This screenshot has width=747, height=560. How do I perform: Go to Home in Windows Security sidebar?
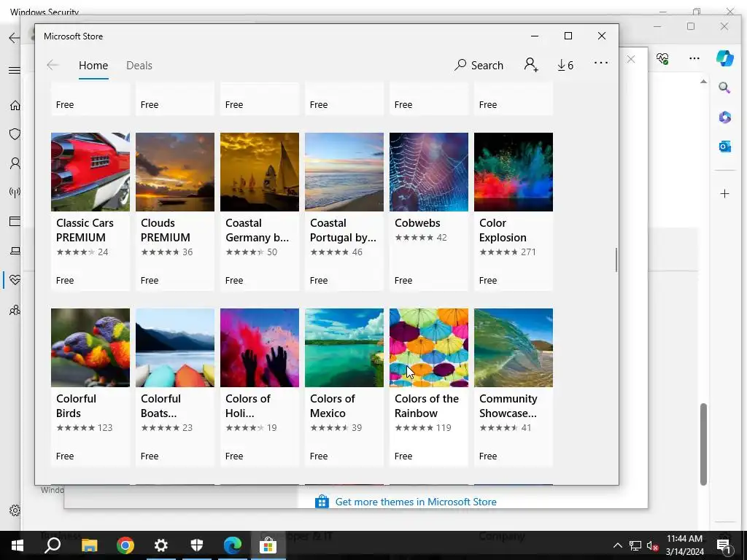[x=15, y=105]
